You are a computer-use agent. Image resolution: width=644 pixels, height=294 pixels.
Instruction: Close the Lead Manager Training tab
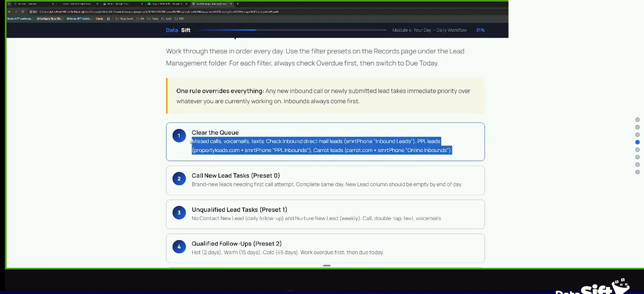(x=231, y=4)
